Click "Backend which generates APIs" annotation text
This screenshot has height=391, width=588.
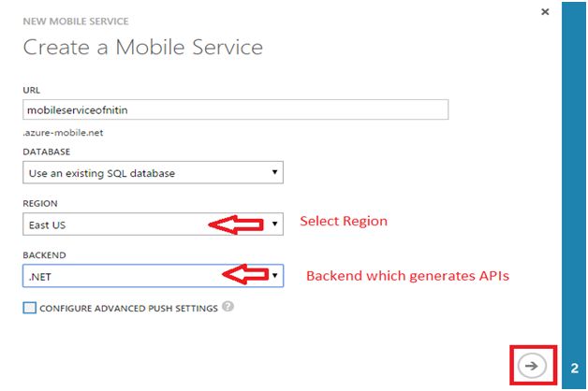coord(407,276)
